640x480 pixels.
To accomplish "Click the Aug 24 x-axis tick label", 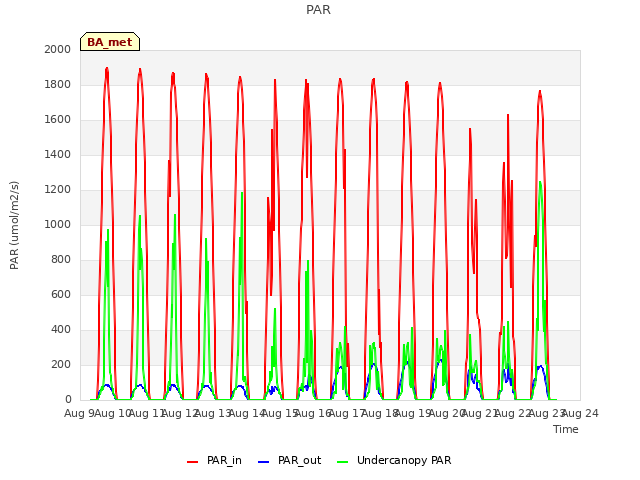I will 580,414.
